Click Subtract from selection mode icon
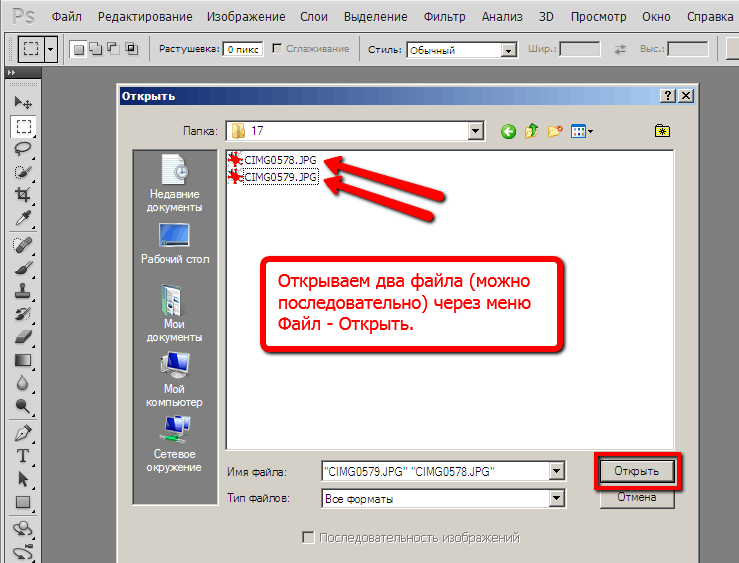 point(114,49)
